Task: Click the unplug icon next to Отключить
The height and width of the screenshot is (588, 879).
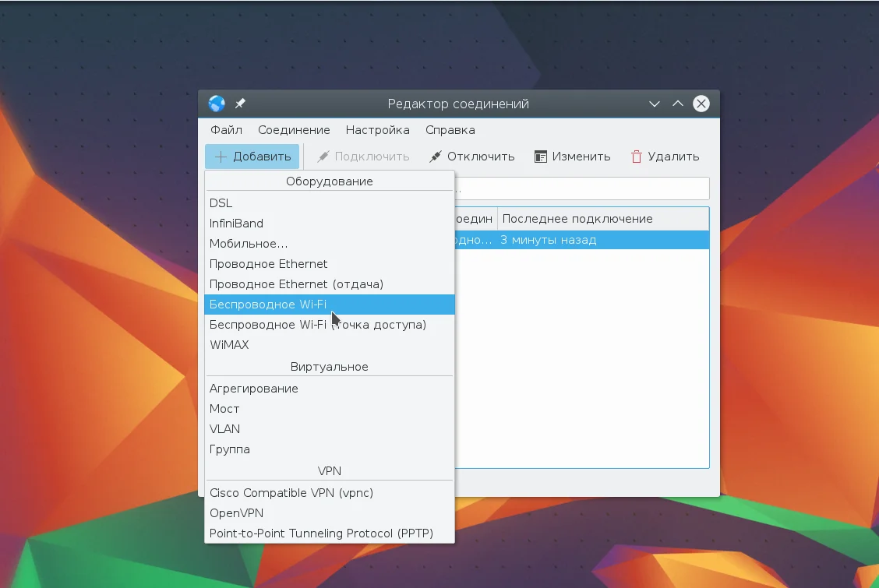Action: click(435, 157)
